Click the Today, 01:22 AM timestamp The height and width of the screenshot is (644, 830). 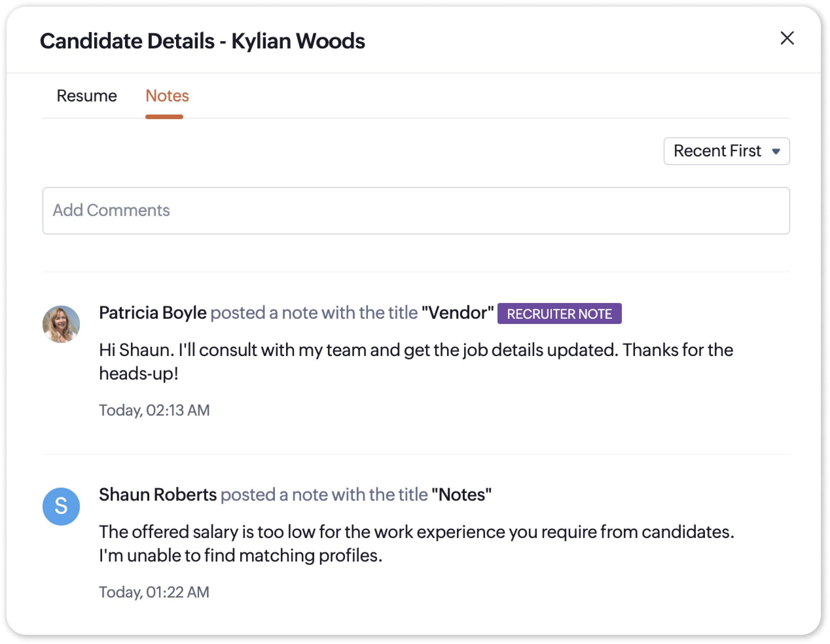(154, 592)
